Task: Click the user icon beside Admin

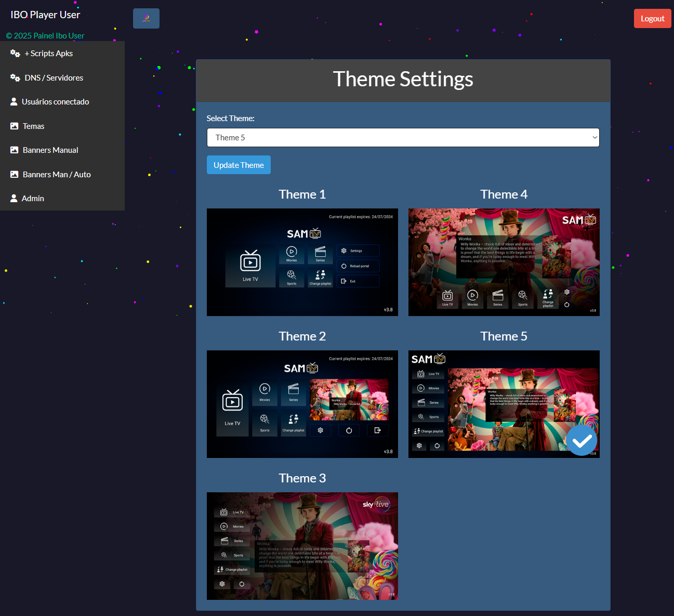Action: (x=14, y=199)
